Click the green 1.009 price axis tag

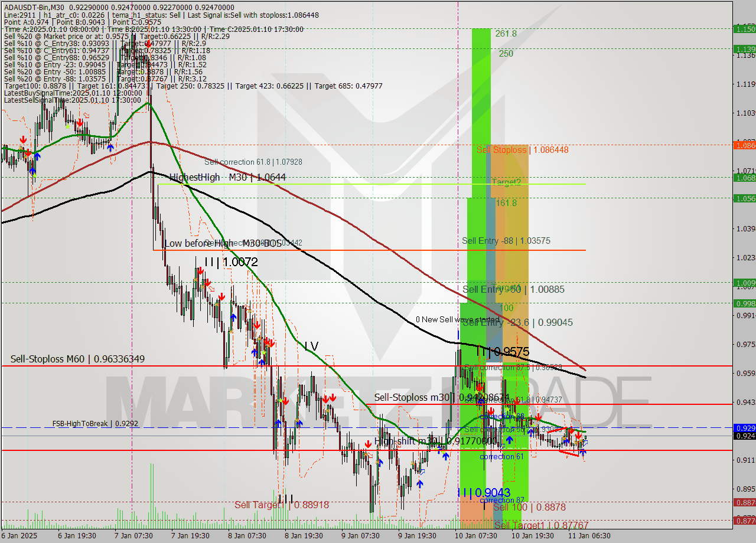744,282
